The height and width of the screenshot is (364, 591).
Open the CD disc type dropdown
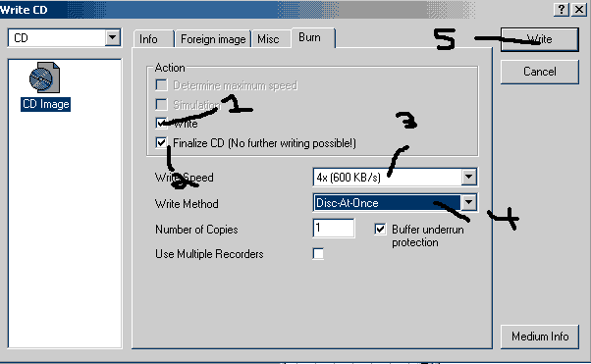112,37
